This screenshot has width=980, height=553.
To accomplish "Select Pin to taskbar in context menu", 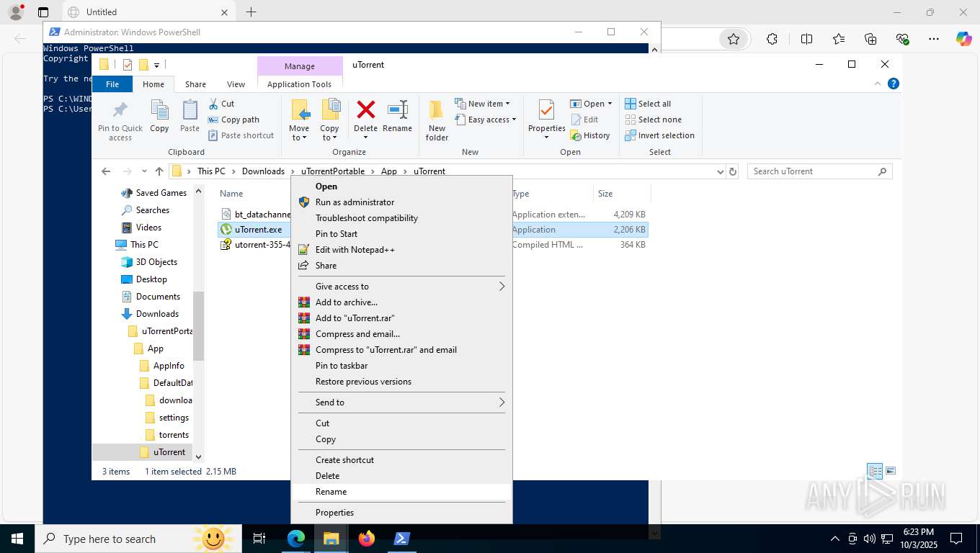I will (x=401, y=366).
